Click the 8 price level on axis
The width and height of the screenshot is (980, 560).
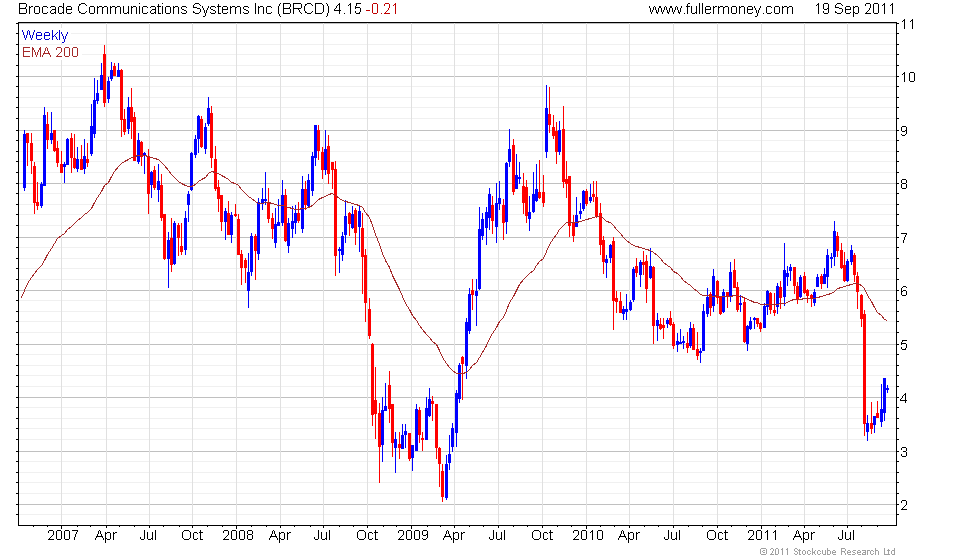pos(905,184)
